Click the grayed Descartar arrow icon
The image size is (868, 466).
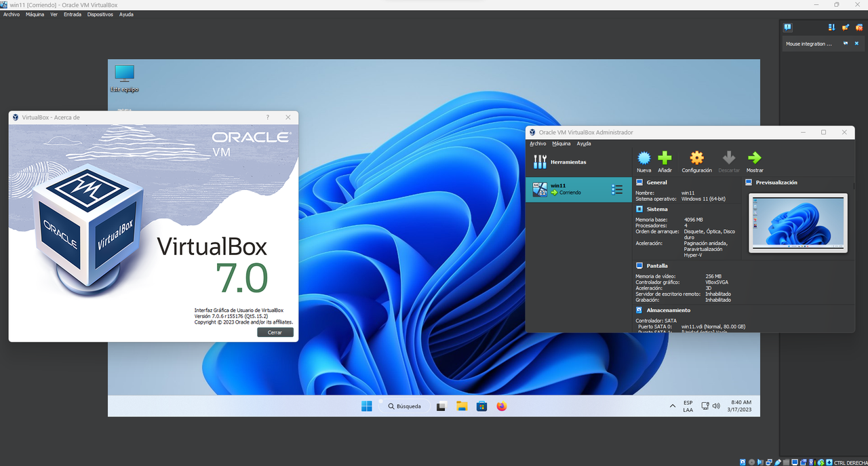pyautogui.click(x=729, y=158)
